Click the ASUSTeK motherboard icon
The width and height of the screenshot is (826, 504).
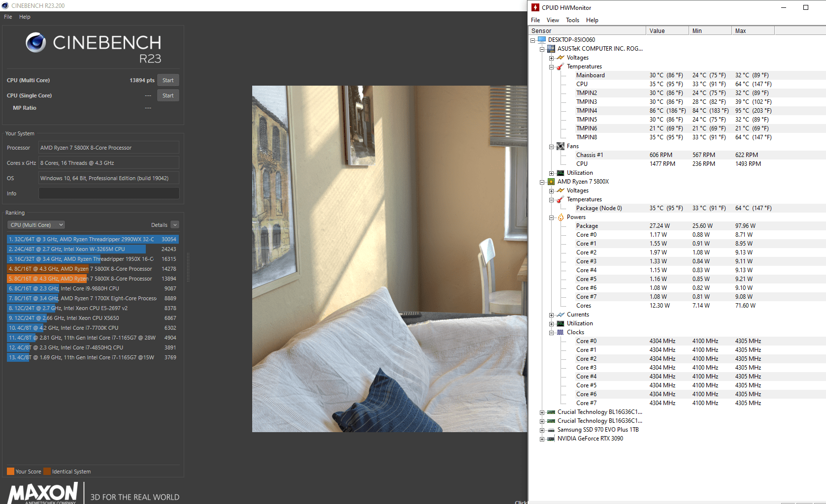(x=551, y=49)
